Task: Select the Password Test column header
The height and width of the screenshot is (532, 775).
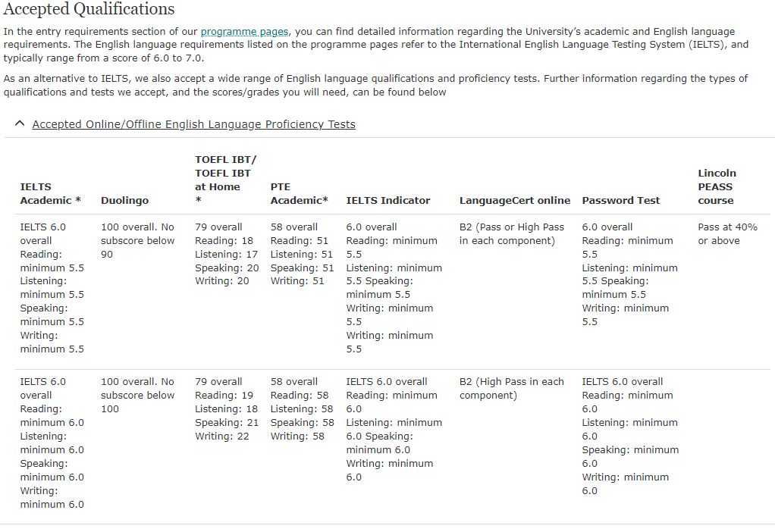Action: point(620,201)
